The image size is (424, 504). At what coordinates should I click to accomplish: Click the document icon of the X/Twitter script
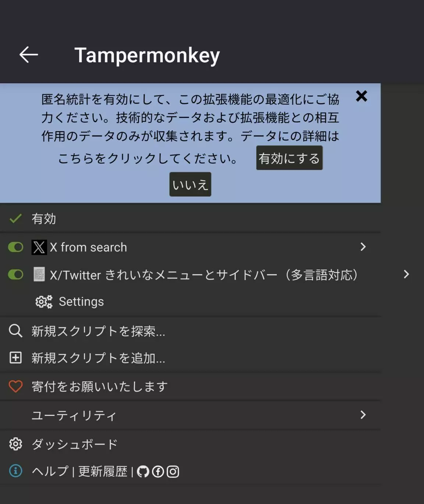39,274
